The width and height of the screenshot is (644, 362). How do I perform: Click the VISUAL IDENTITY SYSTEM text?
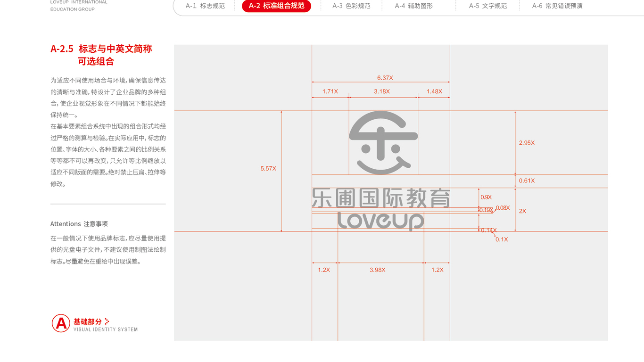106,329
